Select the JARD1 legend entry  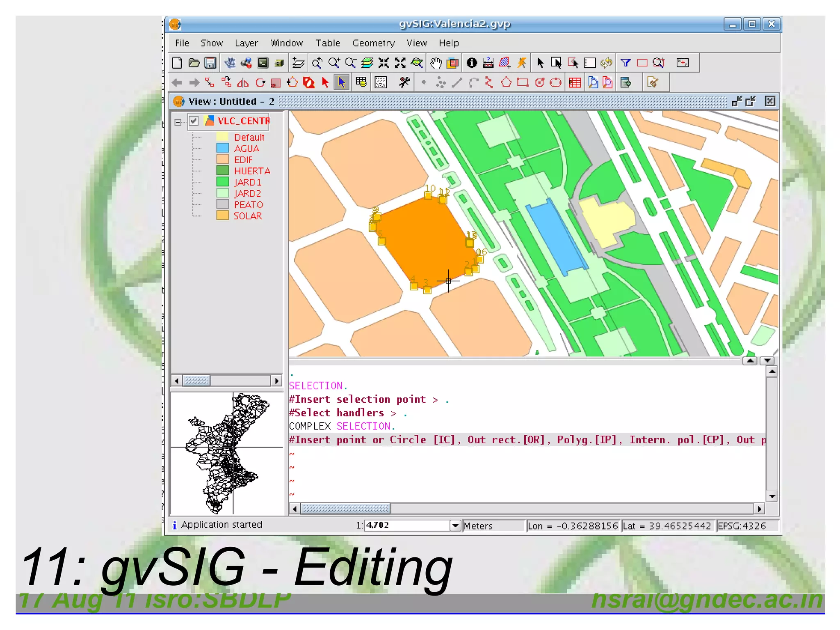coord(248,182)
